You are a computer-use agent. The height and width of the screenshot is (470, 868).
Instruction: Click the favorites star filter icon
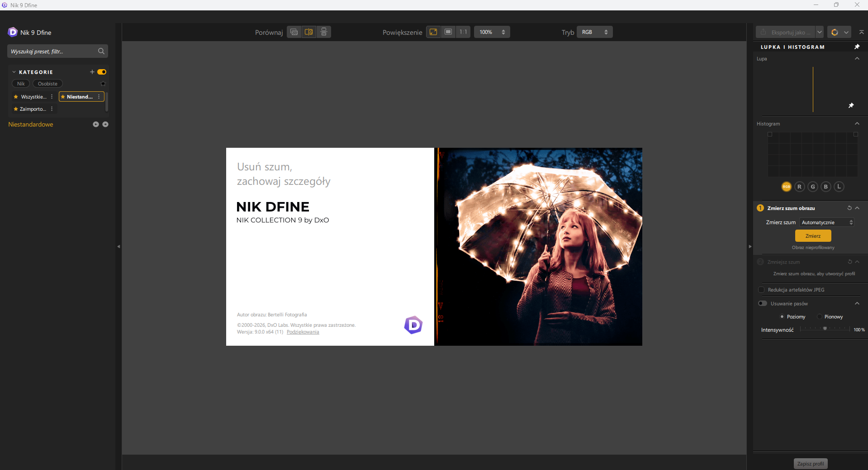pyautogui.click(x=103, y=84)
